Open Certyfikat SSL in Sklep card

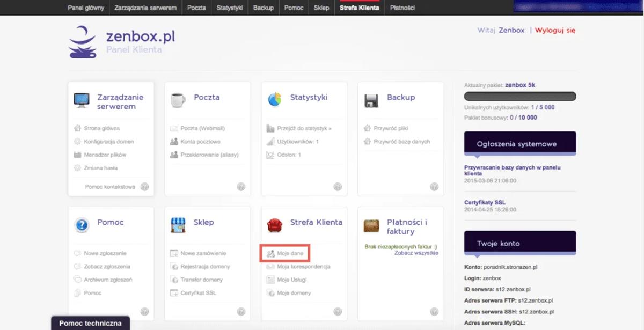[199, 293]
